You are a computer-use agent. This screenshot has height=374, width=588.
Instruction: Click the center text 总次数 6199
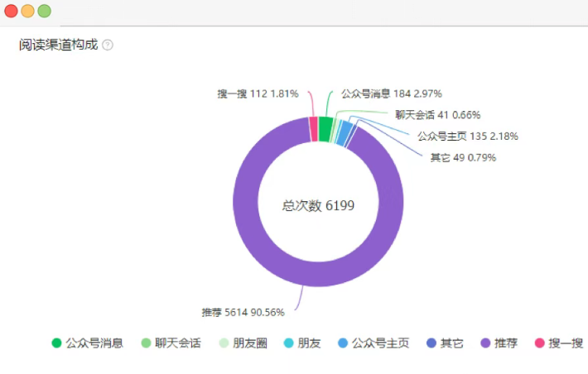tap(318, 205)
